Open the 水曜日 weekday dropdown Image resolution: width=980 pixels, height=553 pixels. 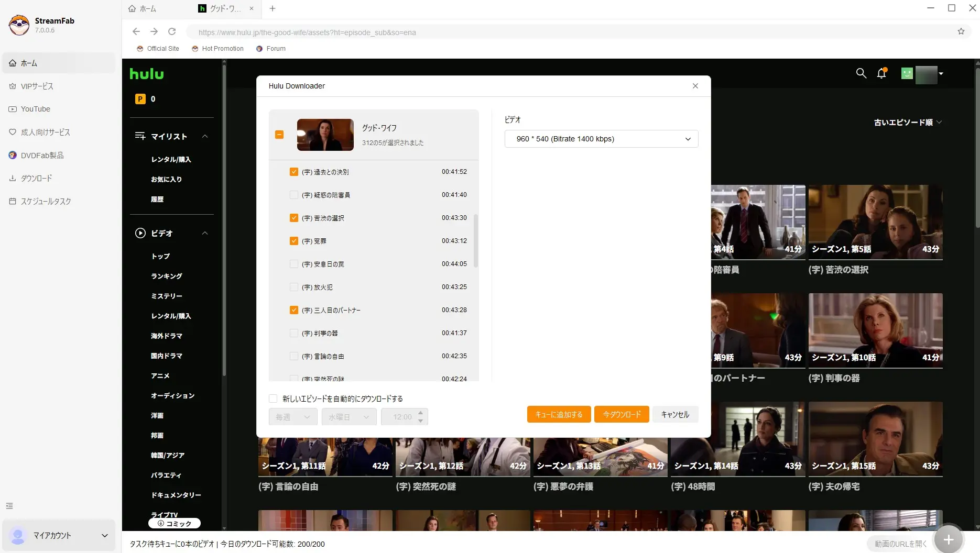pyautogui.click(x=349, y=417)
